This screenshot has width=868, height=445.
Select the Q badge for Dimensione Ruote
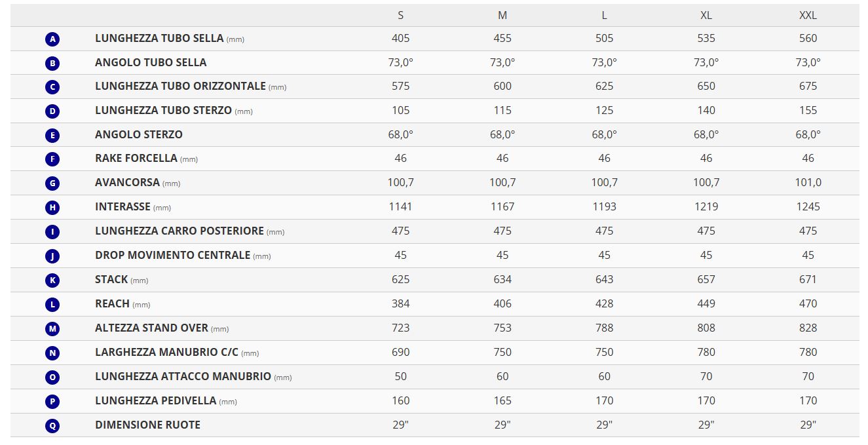pos(53,425)
